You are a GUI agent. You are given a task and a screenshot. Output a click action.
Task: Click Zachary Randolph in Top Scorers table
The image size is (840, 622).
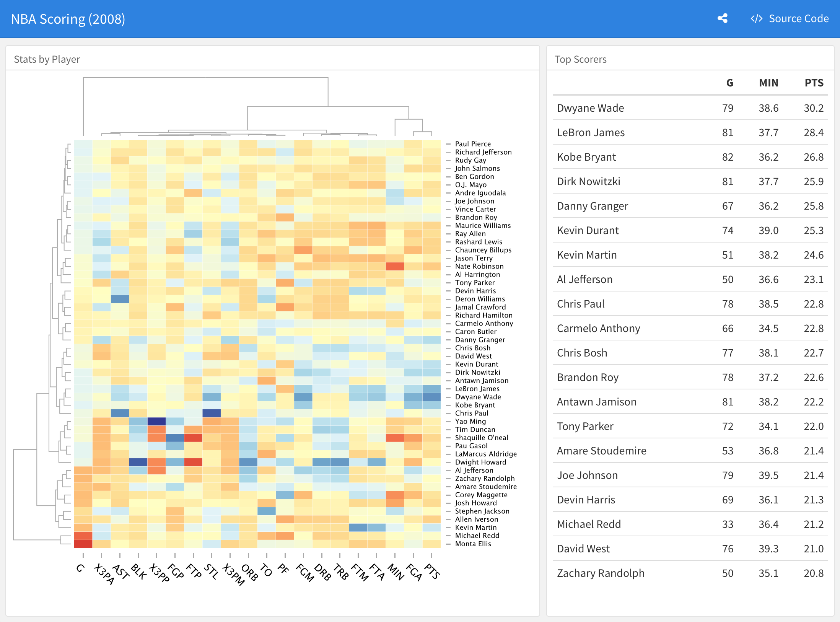coord(600,573)
